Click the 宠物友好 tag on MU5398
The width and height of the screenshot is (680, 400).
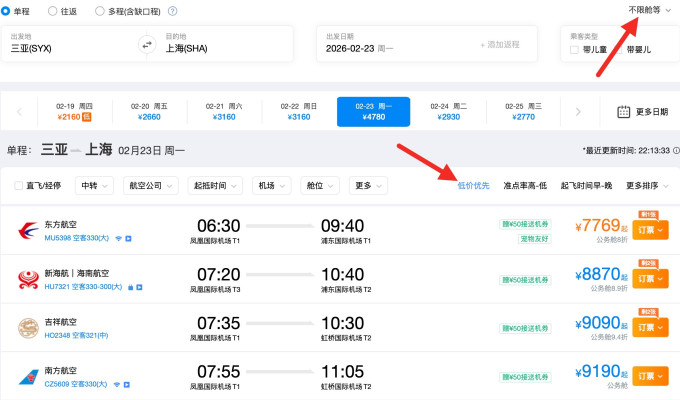pos(535,239)
